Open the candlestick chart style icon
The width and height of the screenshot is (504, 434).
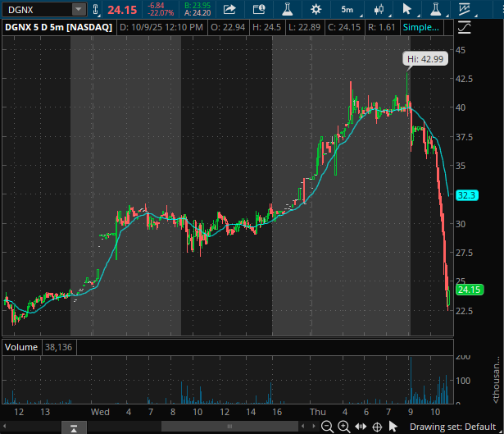(379, 9)
